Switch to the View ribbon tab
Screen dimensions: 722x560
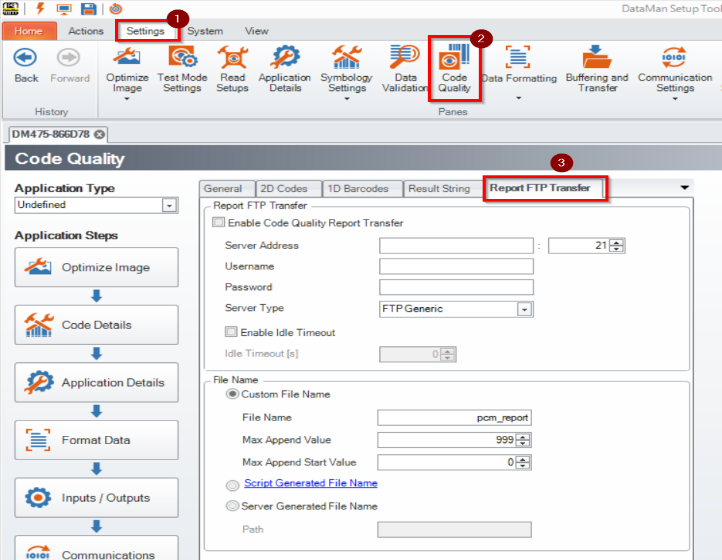click(256, 31)
